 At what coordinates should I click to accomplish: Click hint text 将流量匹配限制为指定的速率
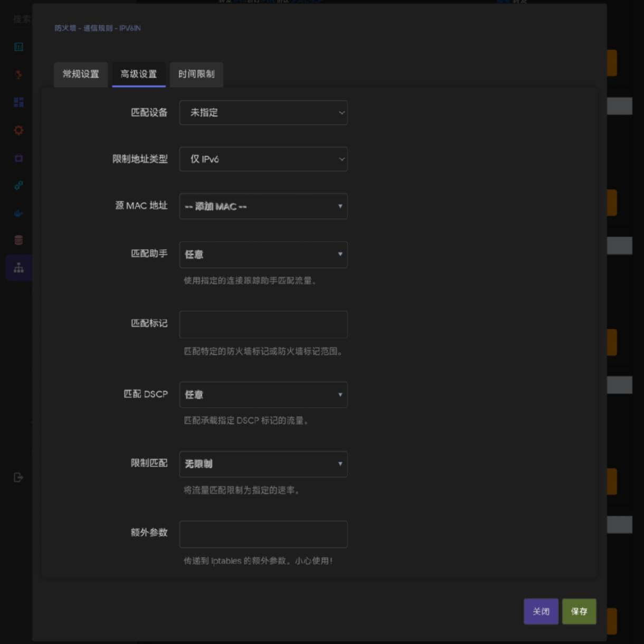coord(242,490)
